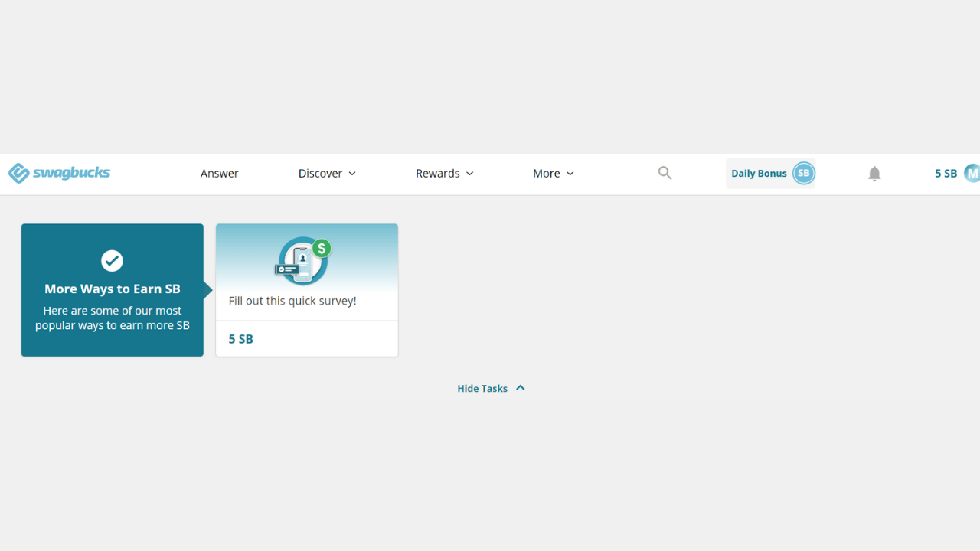Open your profile avatar menu
Viewport: 980px width, 551px height.
[x=972, y=173]
